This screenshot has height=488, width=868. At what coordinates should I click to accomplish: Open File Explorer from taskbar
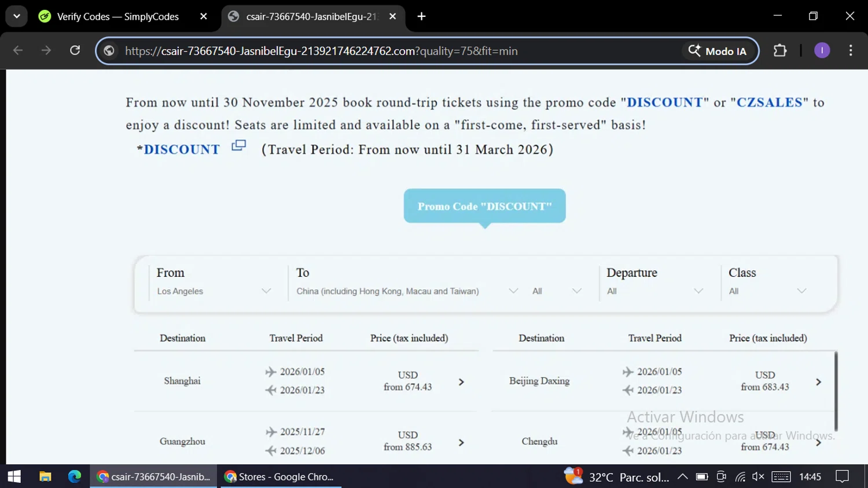click(45, 476)
